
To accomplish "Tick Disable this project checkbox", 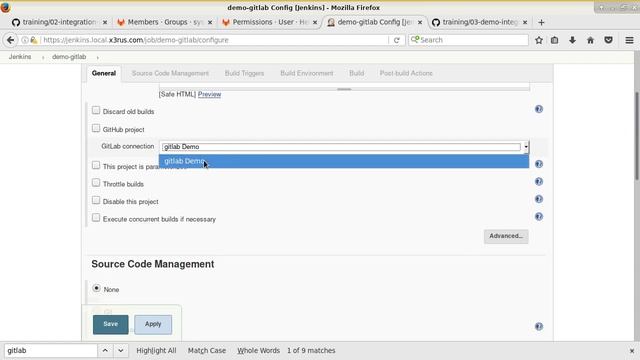I will tap(96, 200).
